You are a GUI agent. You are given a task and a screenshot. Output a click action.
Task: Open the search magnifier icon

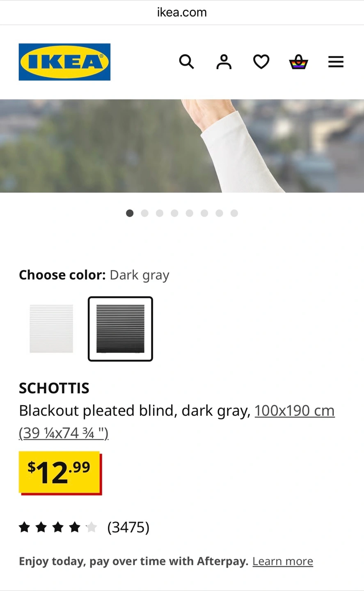186,62
